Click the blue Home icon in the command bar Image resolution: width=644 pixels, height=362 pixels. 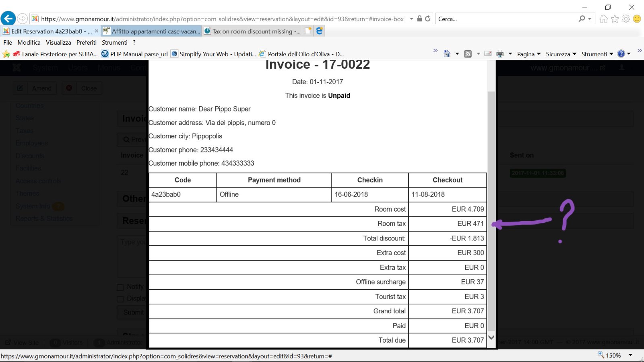point(447,54)
